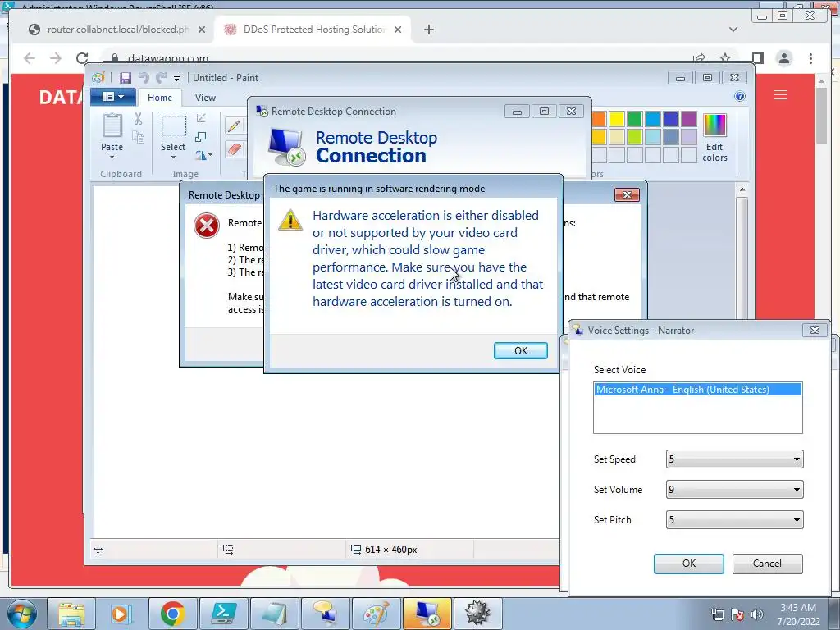Open Windows Start menu orb

pos(22,614)
